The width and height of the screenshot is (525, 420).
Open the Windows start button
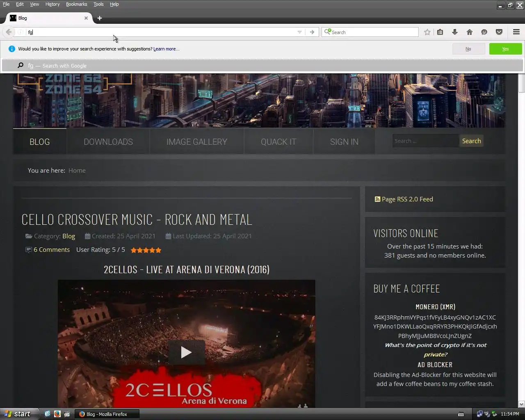click(x=19, y=414)
